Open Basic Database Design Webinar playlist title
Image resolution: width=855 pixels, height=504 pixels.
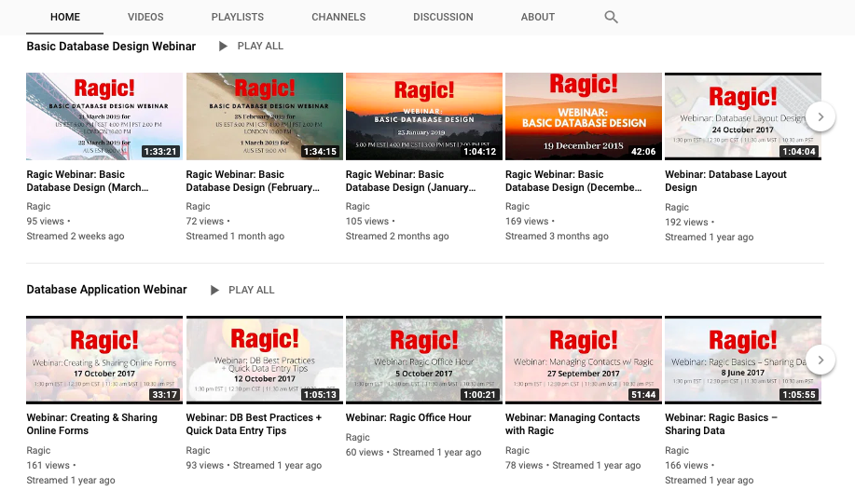coord(111,47)
